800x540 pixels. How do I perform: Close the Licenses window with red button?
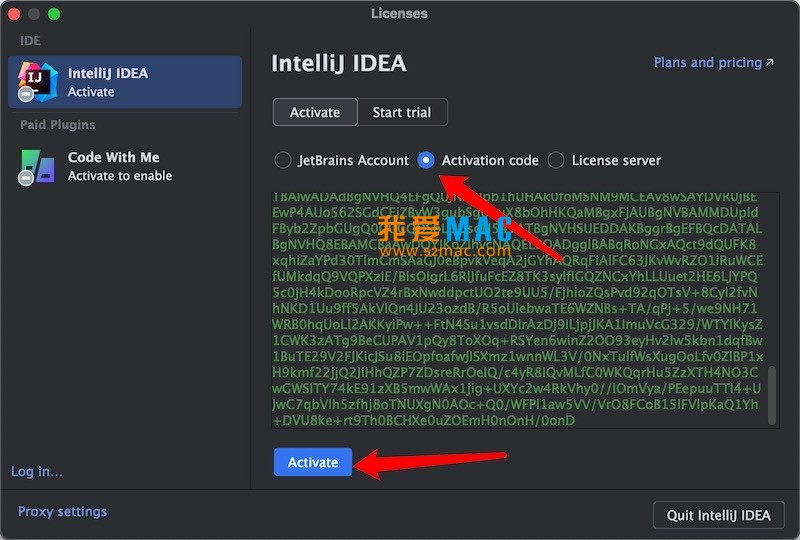13,14
